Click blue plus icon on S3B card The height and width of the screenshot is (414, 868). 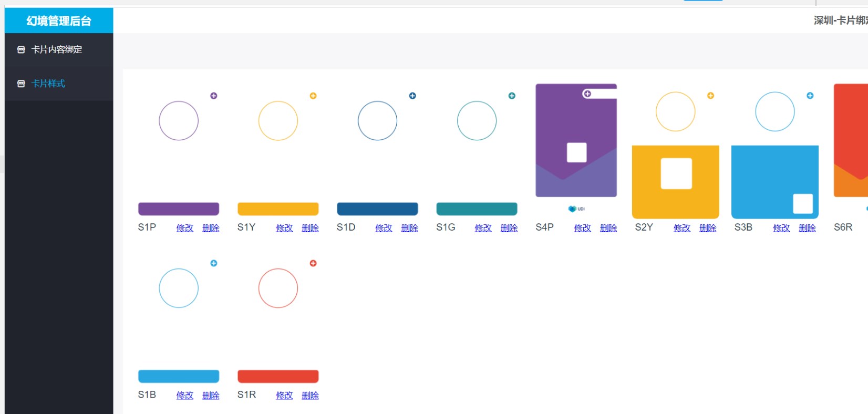click(810, 96)
